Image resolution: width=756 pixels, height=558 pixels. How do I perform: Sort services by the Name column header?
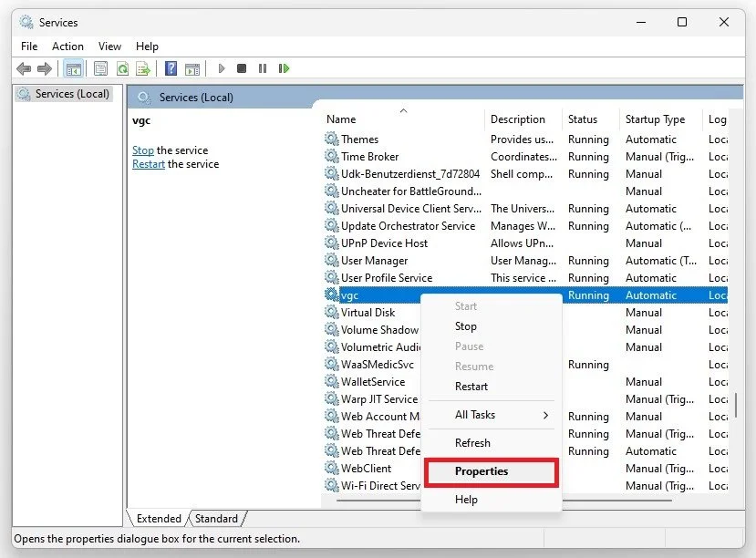pyautogui.click(x=341, y=119)
